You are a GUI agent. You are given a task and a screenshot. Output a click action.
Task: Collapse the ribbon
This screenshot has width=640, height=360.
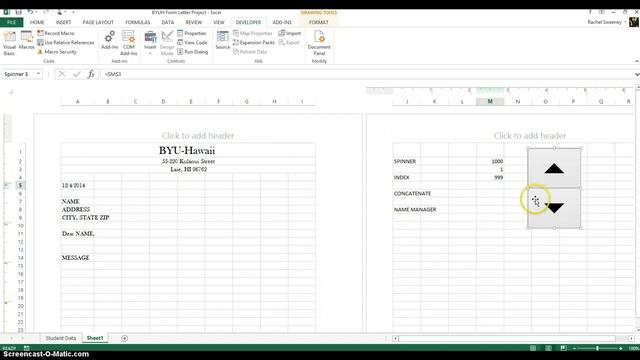636,61
